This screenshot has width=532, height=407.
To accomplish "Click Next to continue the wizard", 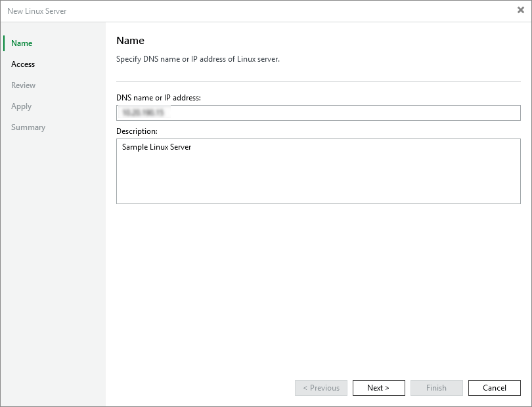I will point(378,388).
